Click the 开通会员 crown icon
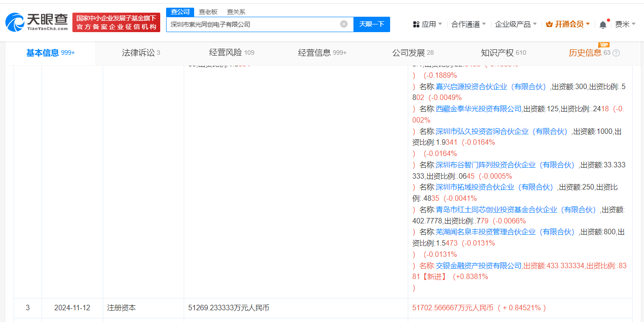Image resolution: width=644 pixels, height=322 pixels. 549,24
